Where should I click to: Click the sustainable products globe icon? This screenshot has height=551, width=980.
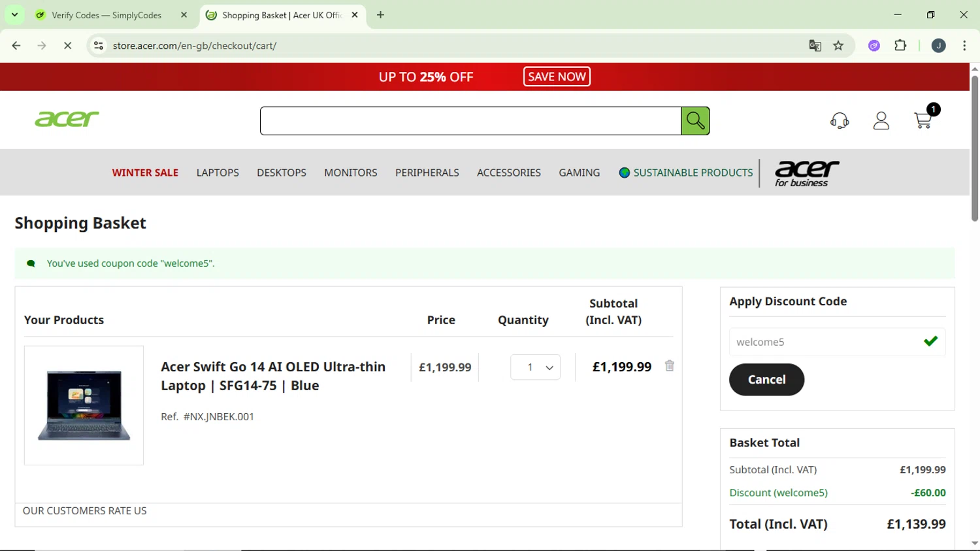point(624,173)
